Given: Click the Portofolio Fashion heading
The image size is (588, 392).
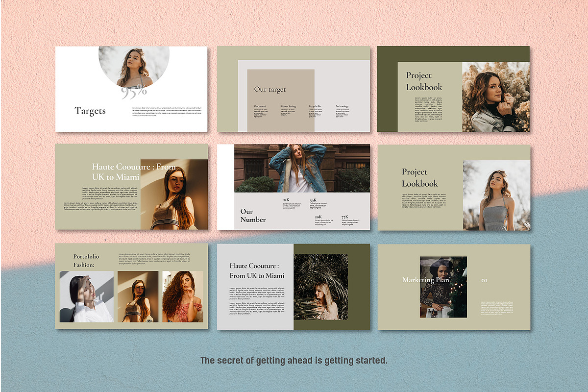Looking at the screenshot, I should point(84,260).
